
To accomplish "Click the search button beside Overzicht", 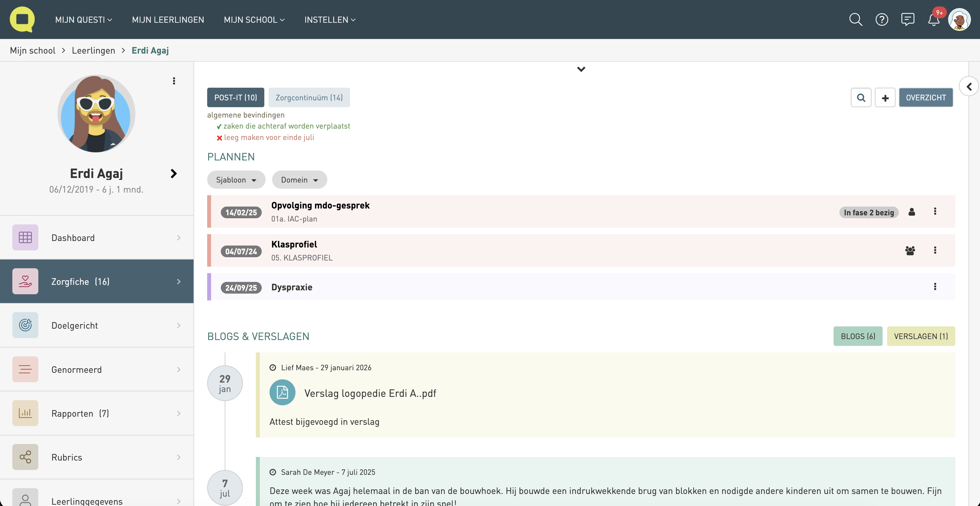I will [x=861, y=98].
